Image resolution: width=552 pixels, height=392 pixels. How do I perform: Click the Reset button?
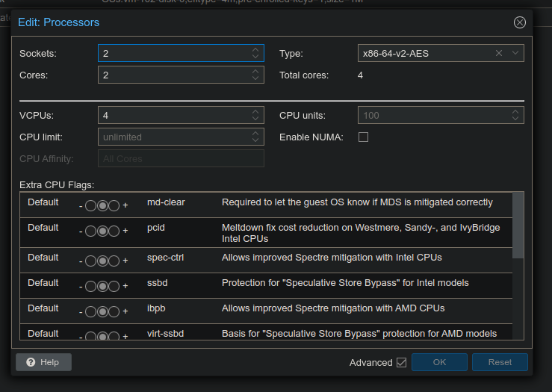coord(500,362)
